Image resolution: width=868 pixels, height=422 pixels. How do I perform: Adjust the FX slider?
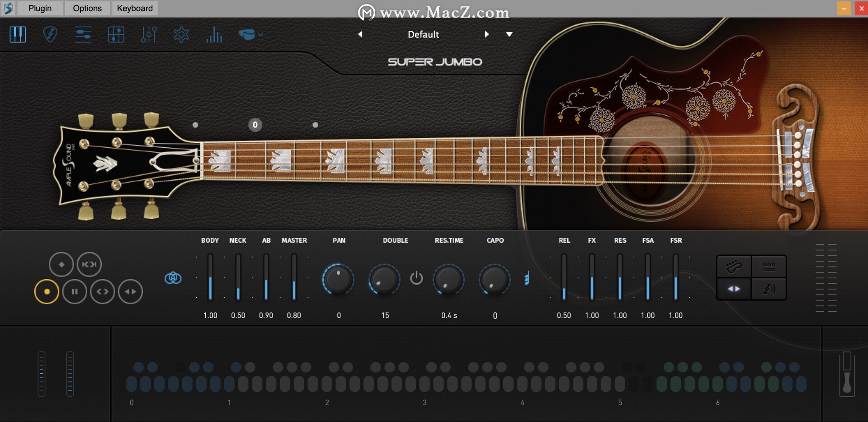592,277
